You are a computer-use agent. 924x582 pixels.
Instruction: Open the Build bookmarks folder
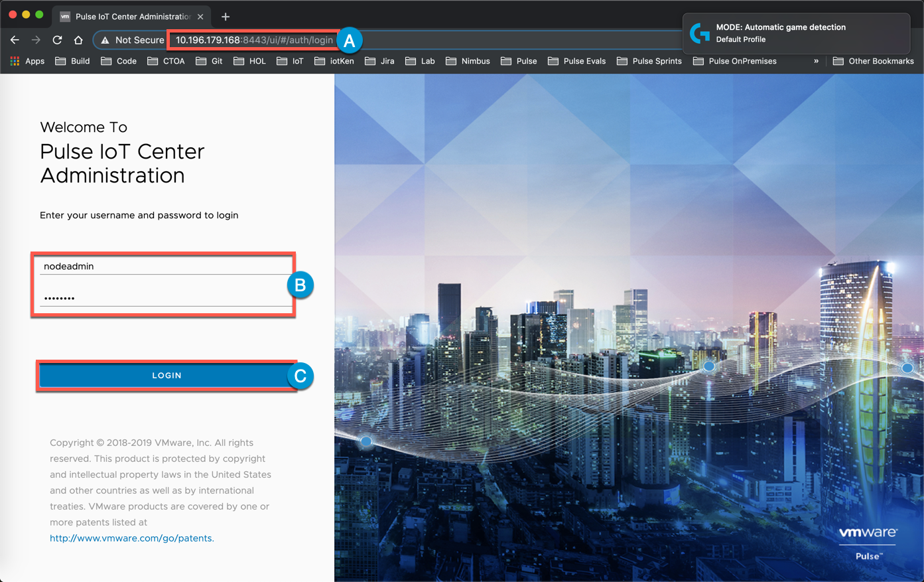72,61
